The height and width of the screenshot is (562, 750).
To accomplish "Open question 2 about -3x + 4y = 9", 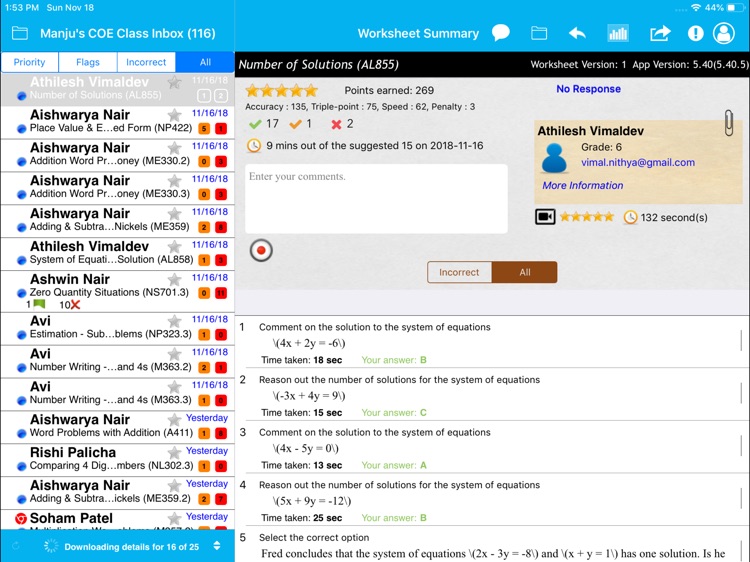I will [x=493, y=395].
